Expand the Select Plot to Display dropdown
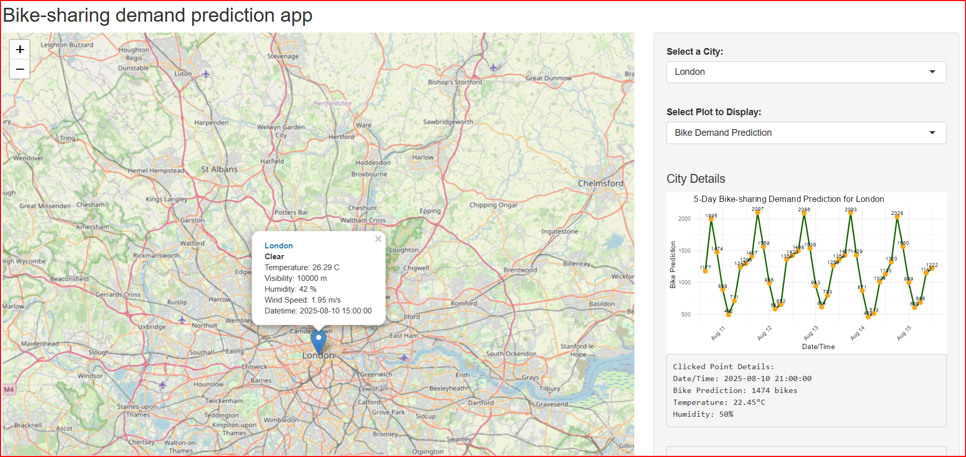Image resolution: width=966 pixels, height=457 pixels. [806, 132]
